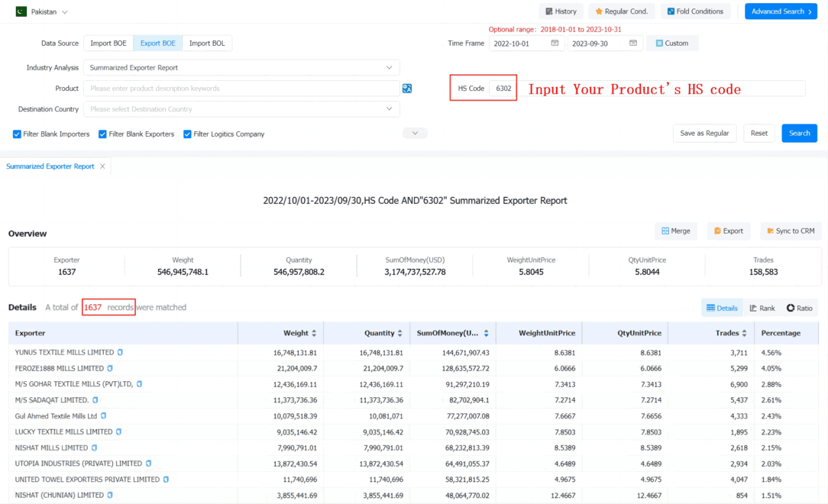
Task: Open the search History
Action: [x=561, y=11]
